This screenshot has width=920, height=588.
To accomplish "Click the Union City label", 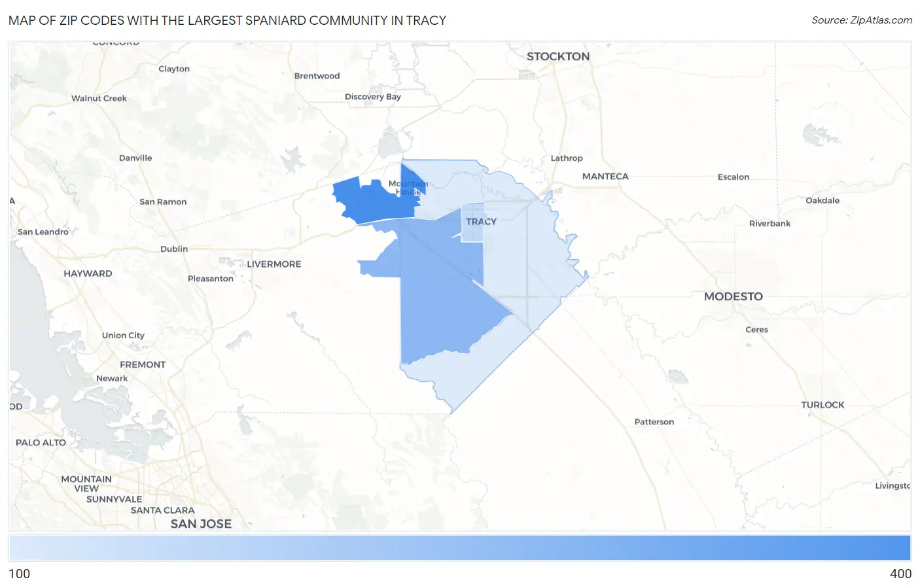I will coord(123,336).
